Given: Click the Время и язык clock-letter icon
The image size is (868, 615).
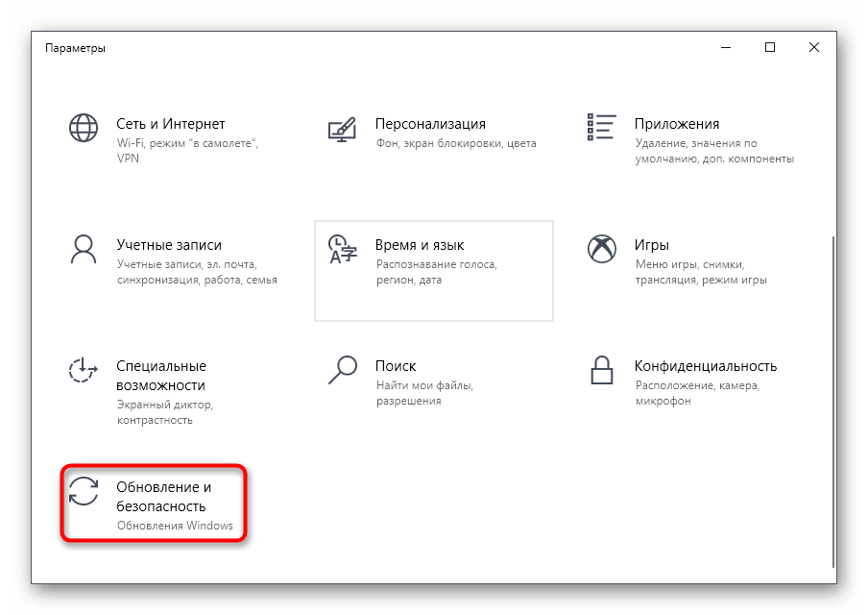Looking at the screenshot, I should pyautogui.click(x=343, y=249).
